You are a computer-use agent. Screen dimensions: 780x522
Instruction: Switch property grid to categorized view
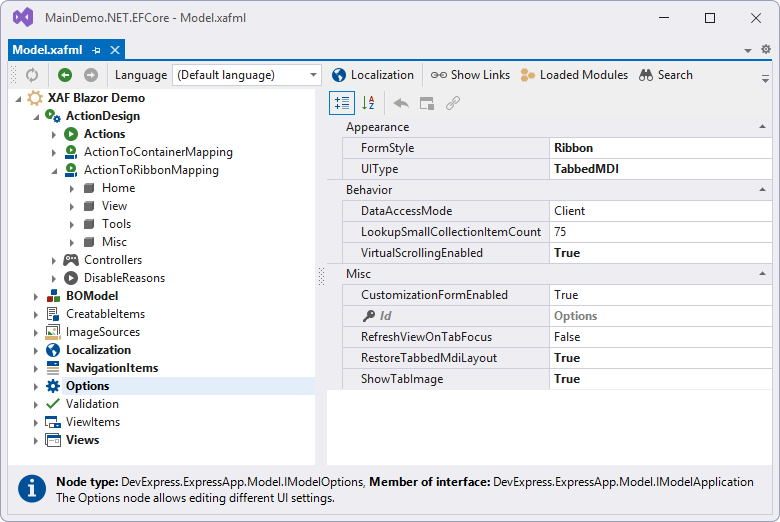click(x=341, y=102)
